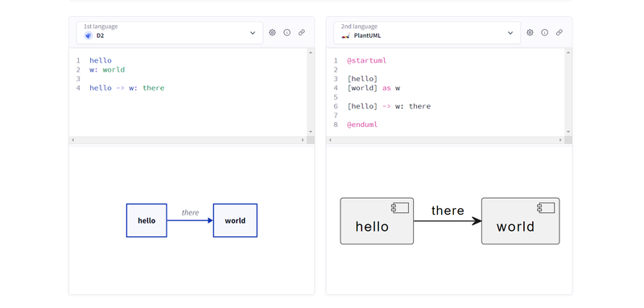Viewport: 644px width, 308px height.
Task: Click the 'hello -> w: there' line in D2 editor
Action: point(127,88)
